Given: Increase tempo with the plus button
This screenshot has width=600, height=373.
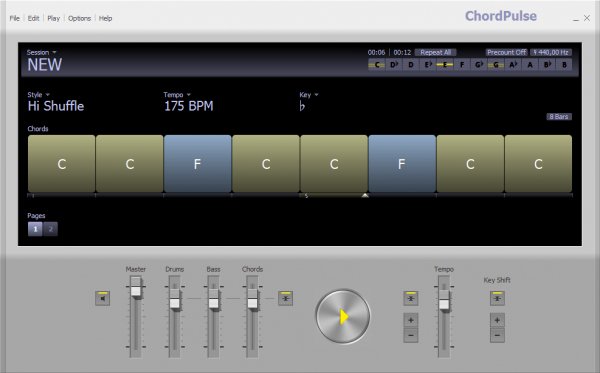Looking at the screenshot, I should coord(411,320).
